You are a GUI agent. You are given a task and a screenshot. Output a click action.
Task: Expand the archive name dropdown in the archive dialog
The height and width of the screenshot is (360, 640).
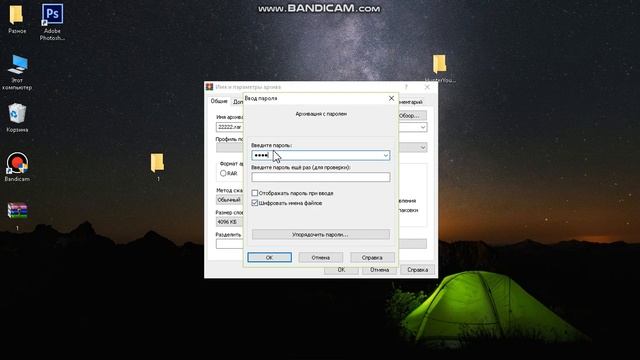(423, 127)
